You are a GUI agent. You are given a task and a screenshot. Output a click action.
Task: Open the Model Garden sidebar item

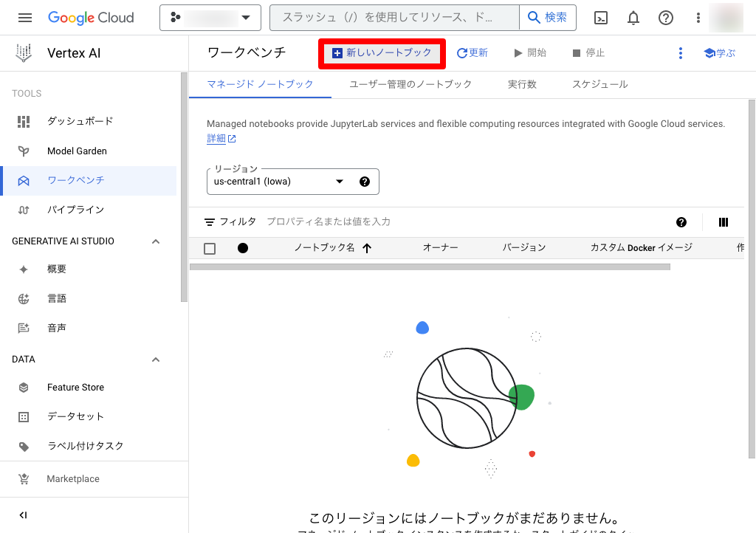(77, 151)
